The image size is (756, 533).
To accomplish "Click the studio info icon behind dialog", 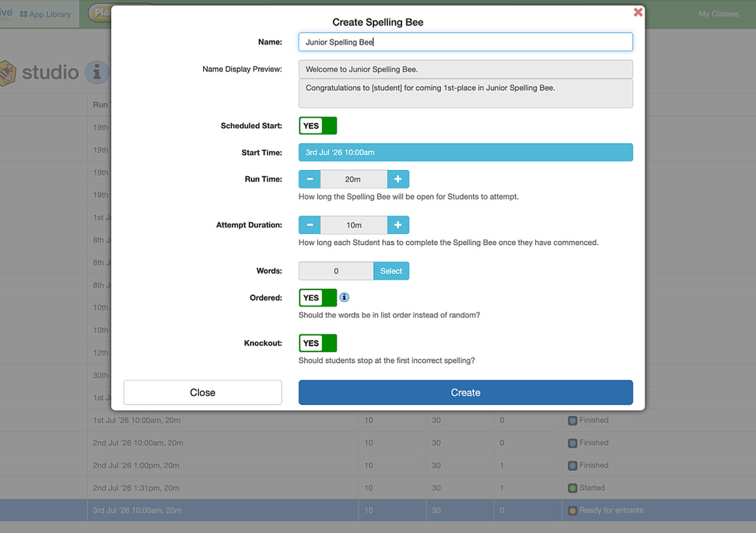I will point(97,73).
